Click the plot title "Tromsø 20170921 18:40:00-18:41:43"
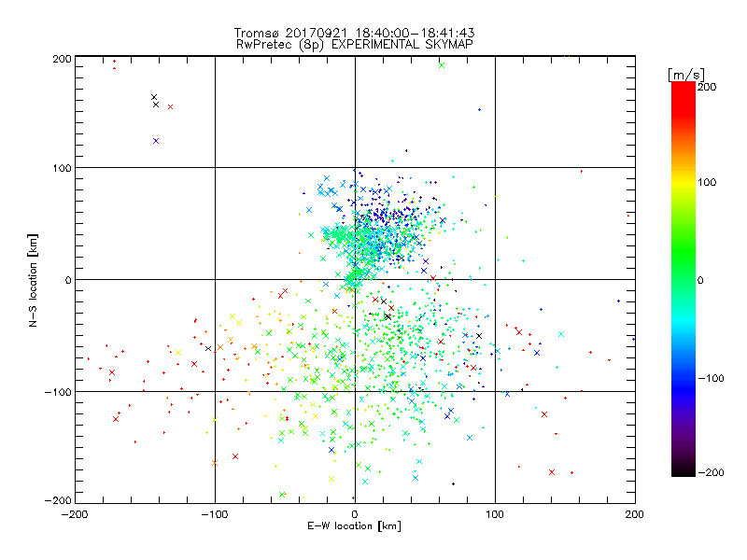Image resolution: width=747 pixels, height=560 pixels. pos(354,33)
